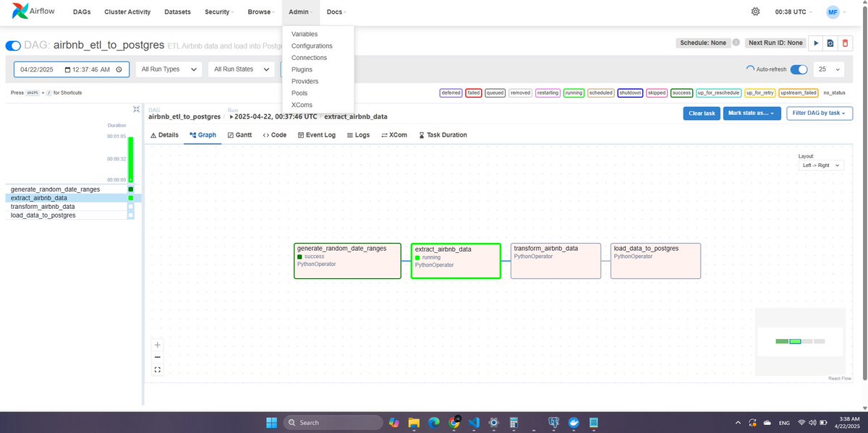
Task: Open the Calculator taskbar icon
Action: tap(514, 422)
